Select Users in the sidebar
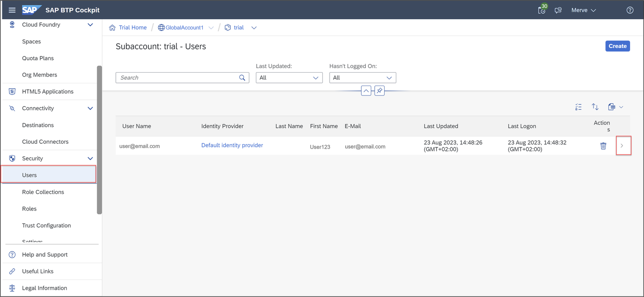This screenshot has width=644, height=297. (49, 175)
